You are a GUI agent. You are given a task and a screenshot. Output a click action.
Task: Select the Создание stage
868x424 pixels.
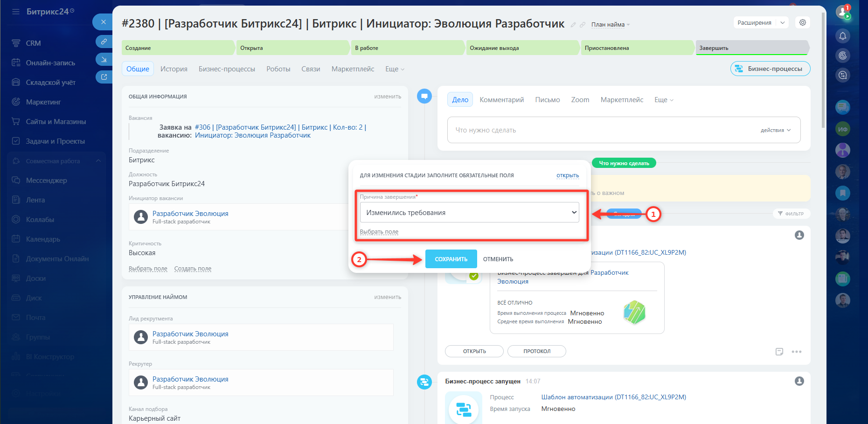click(x=178, y=48)
